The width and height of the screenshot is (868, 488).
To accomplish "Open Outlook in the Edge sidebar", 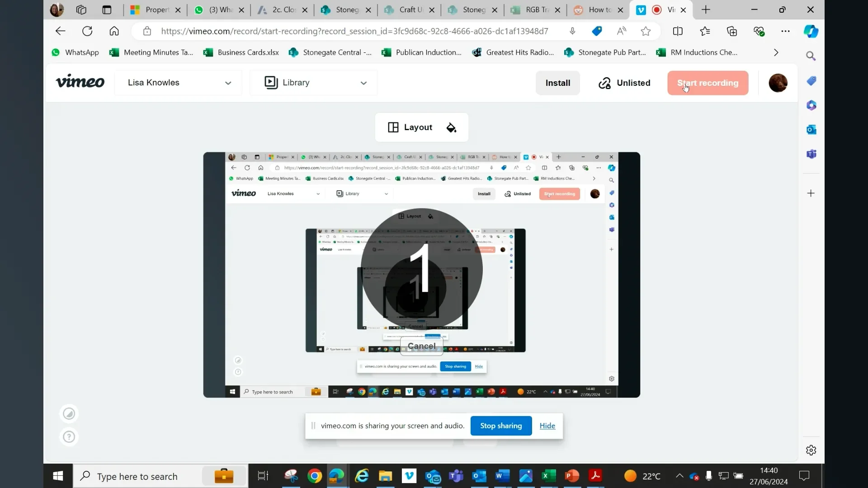I will (811, 130).
